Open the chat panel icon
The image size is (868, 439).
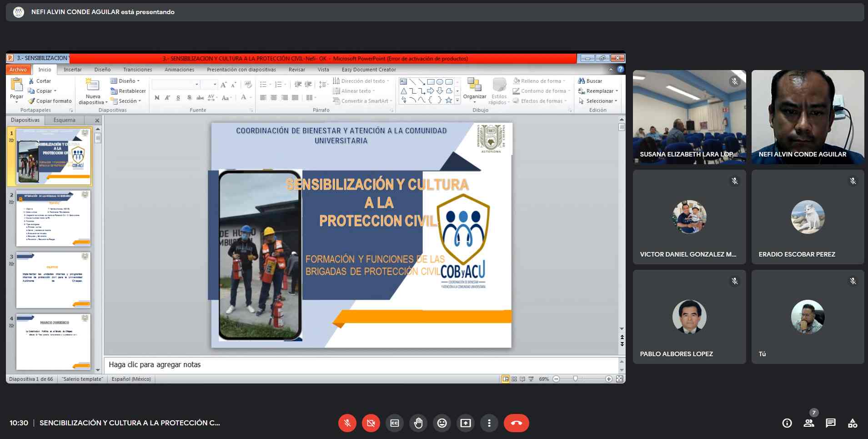tap(831, 423)
